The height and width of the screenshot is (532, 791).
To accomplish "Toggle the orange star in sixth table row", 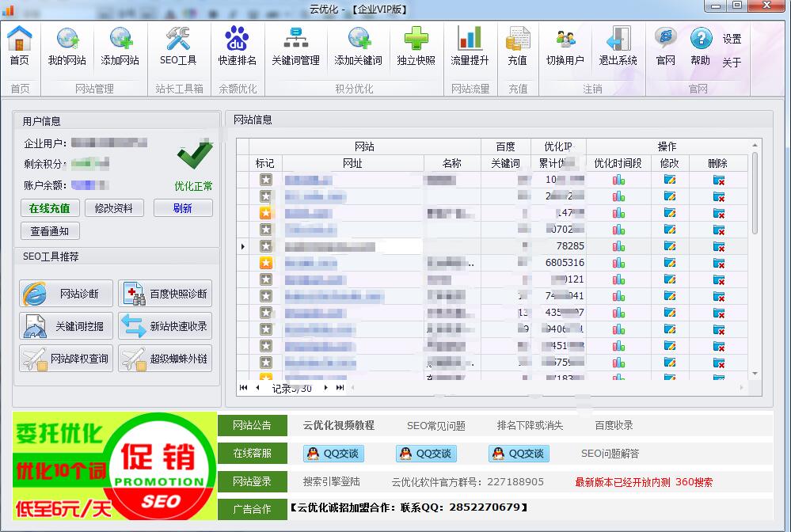I will pos(265,263).
